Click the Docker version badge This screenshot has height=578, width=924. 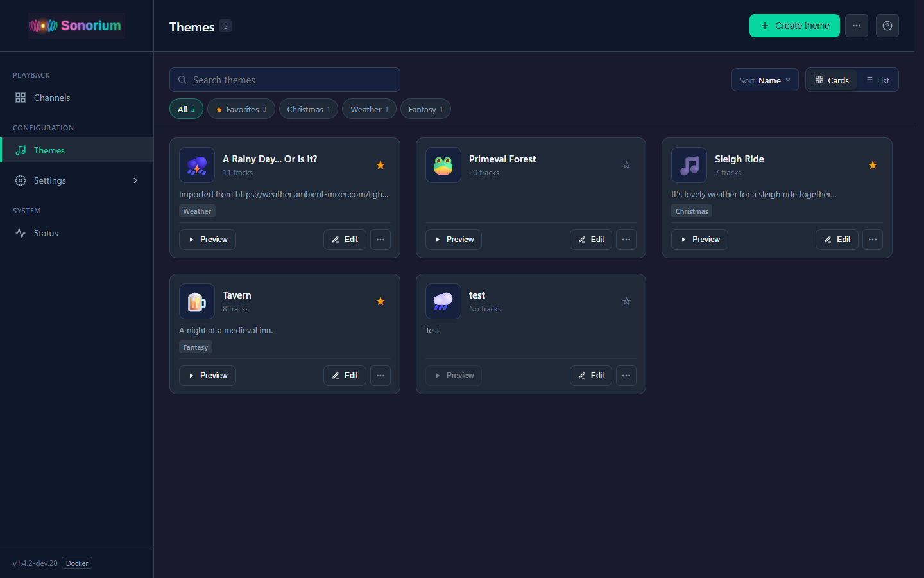77,563
